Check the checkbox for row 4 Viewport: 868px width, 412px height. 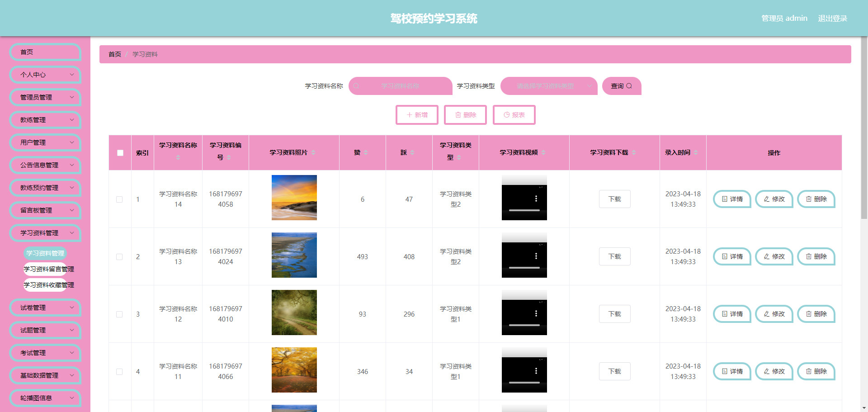tap(119, 372)
